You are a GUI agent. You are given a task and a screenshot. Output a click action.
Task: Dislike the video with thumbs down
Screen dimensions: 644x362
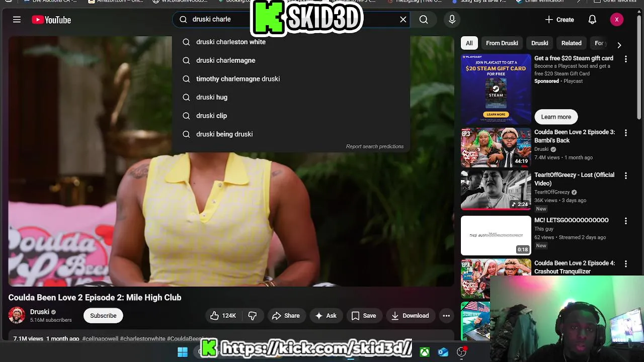click(x=252, y=316)
